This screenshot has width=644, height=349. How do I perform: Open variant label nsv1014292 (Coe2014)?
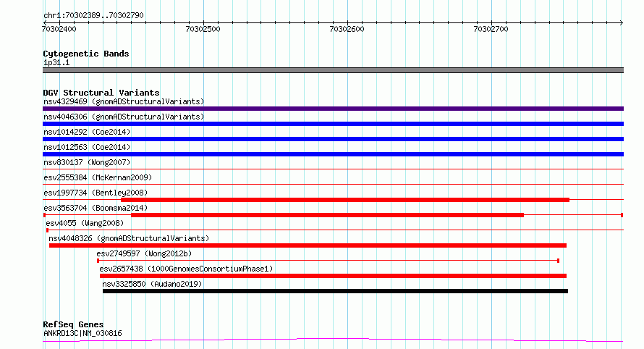click(87, 132)
